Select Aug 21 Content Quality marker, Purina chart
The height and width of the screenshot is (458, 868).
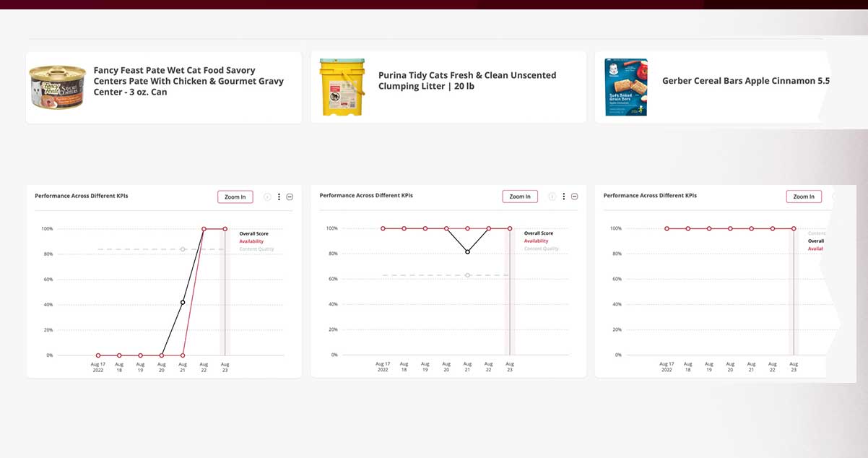468,275
